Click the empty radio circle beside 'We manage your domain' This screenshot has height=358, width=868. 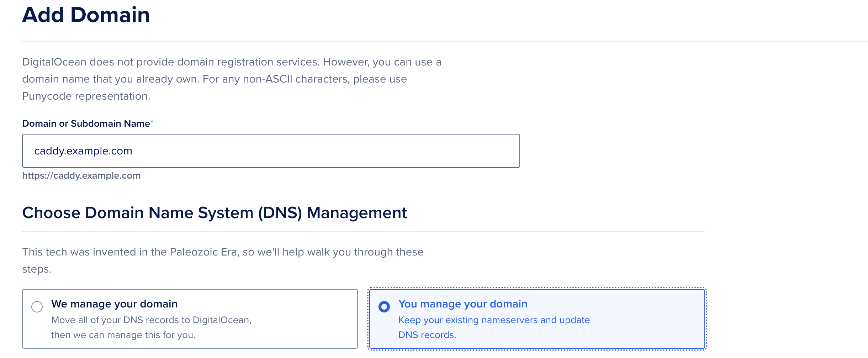36,307
